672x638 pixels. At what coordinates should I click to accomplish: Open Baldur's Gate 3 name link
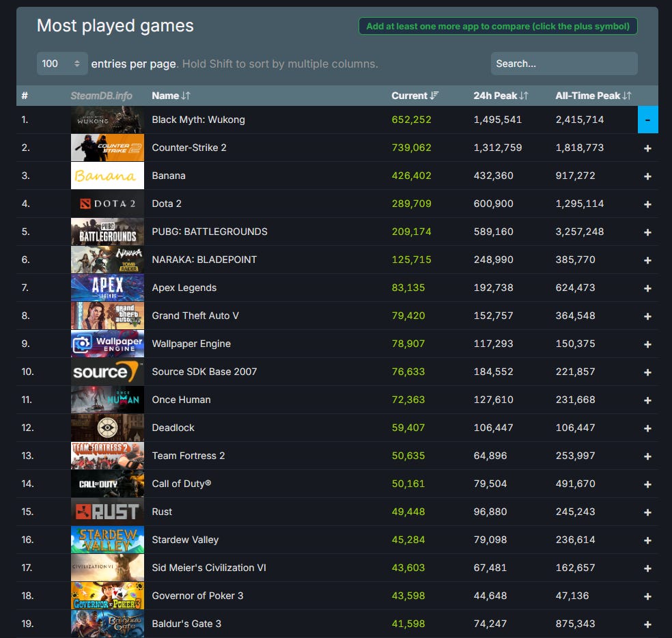pos(186,624)
